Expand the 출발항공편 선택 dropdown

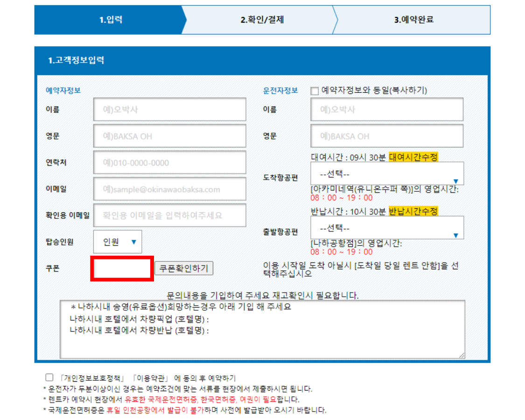tap(387, 228)
